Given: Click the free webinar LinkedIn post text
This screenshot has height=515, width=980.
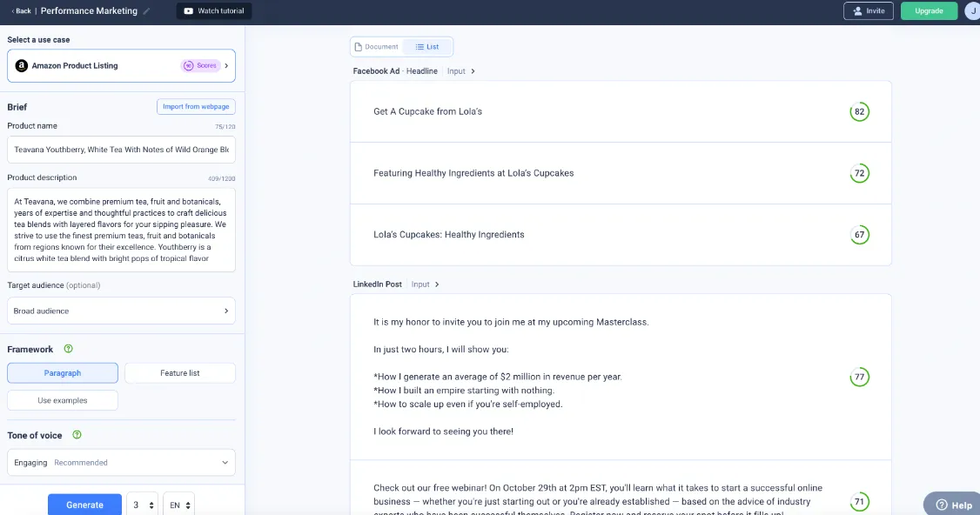Looking at the screenshot, I should (598, 500).
